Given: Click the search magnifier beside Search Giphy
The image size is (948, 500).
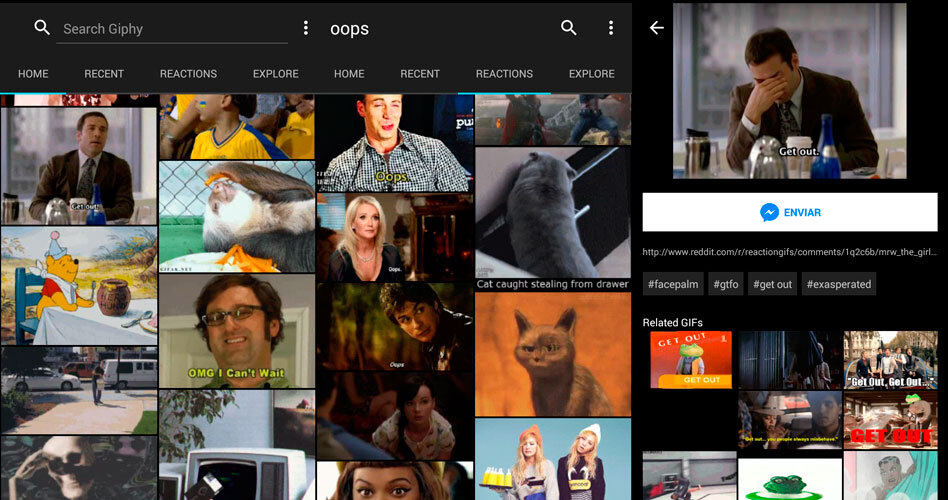Looking at the screenshot, I should [x=42, y=28].
